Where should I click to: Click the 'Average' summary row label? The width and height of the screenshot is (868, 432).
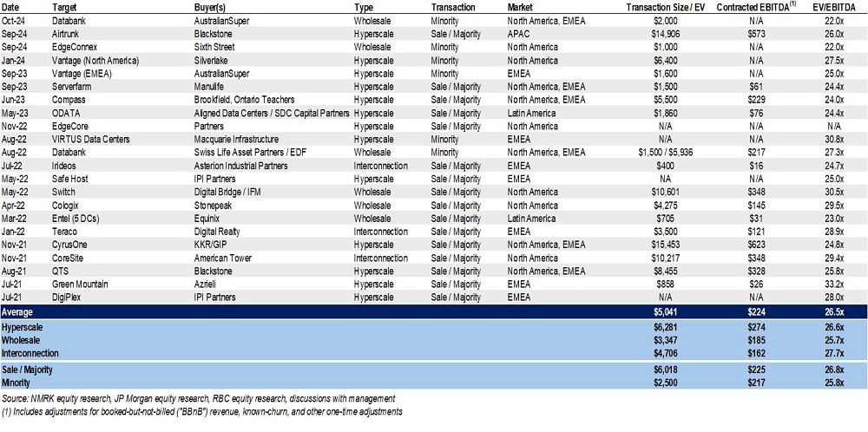[x=17, y=312]
